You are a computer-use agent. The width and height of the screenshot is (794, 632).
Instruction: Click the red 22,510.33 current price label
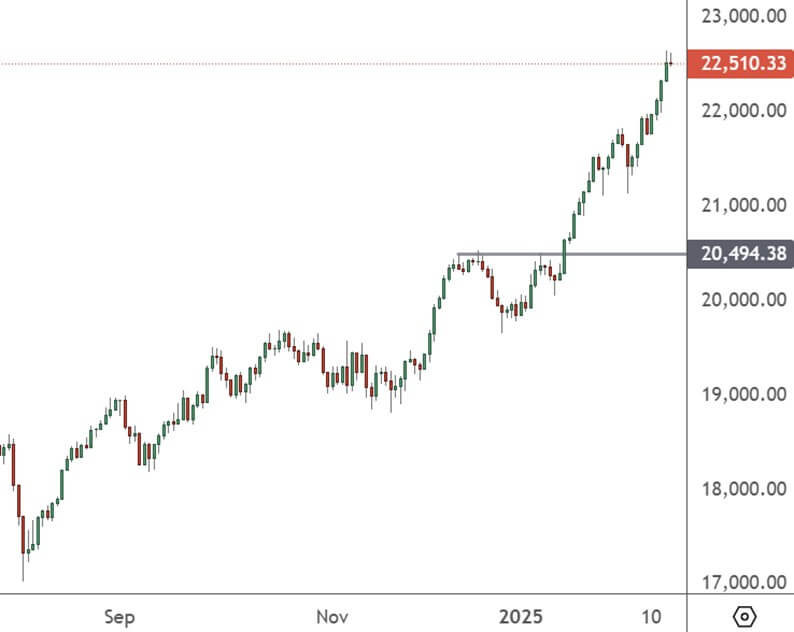click(x=742, y=64)
